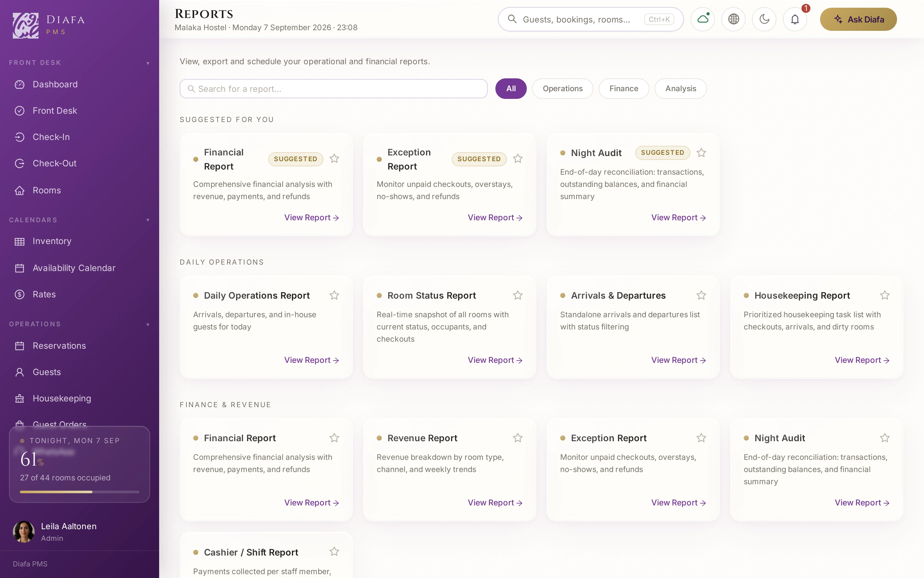Filter reports by Analysis

pyautogui.click(x=680, y=89)
